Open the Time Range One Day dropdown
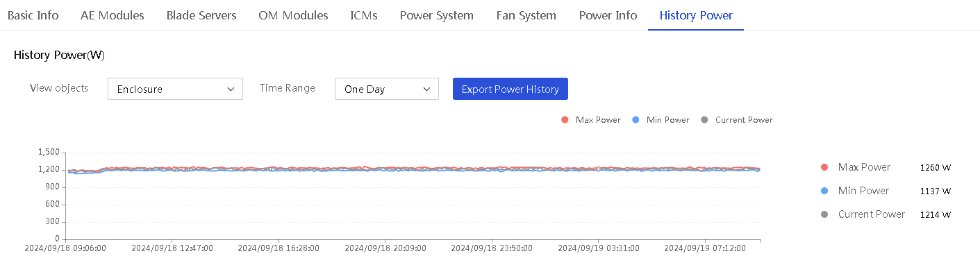 click(x=387, y=89)
